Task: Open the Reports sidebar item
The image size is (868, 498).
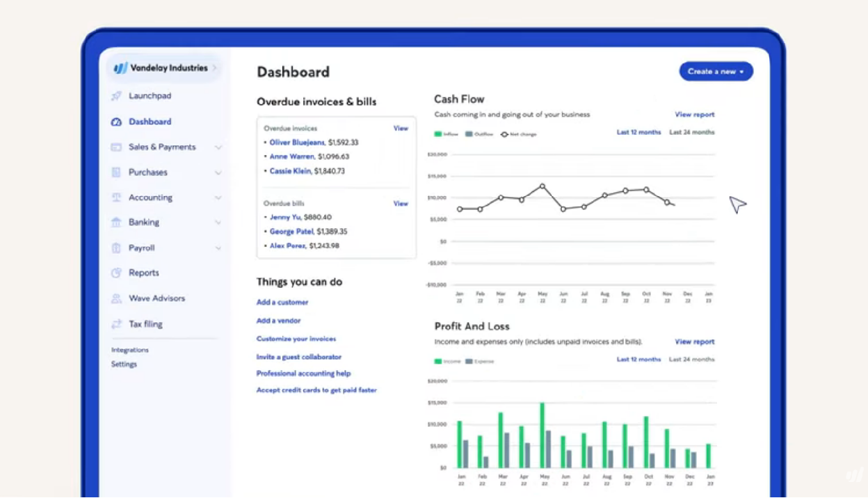Action: point(144,273)
